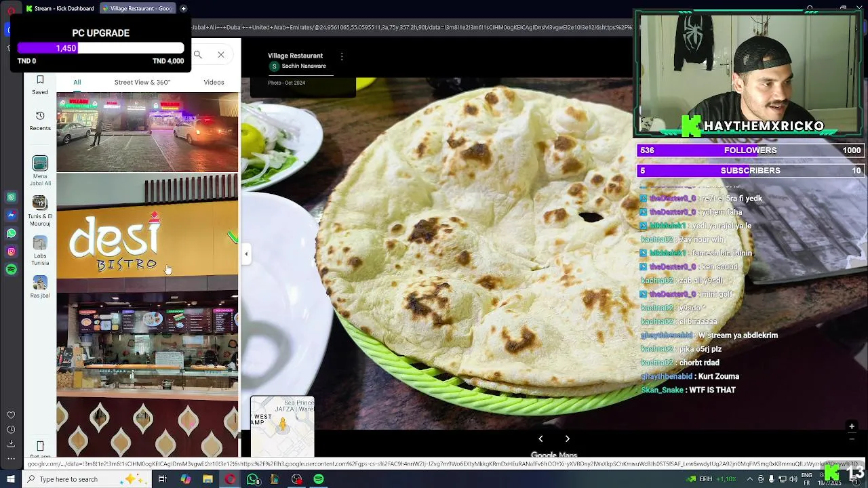Open the restaurant counter menu board photo

pos(147,344)
